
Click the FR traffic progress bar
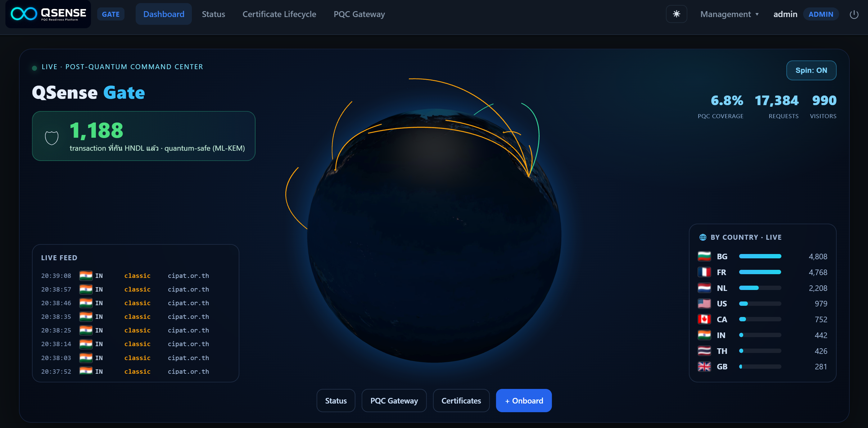tap(760, 272)
